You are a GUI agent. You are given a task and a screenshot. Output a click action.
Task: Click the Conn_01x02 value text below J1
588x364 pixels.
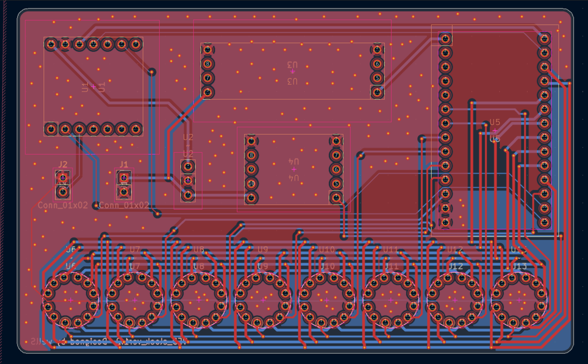pos(124,205)
